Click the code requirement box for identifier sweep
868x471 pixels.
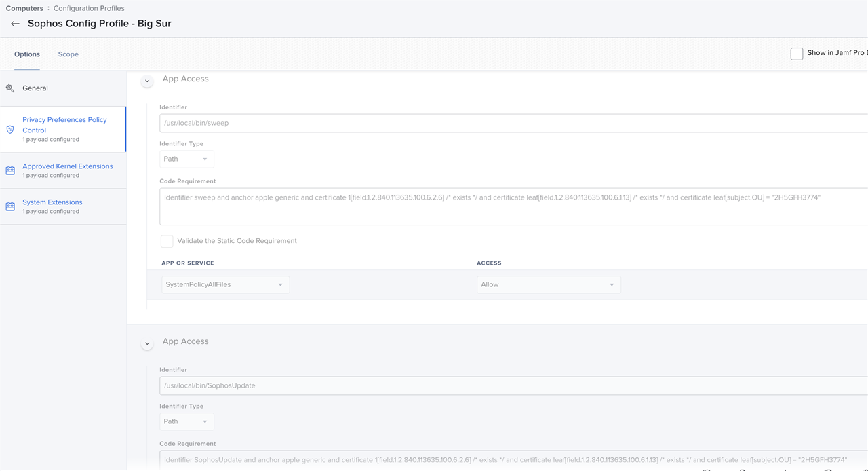point(513,206)
